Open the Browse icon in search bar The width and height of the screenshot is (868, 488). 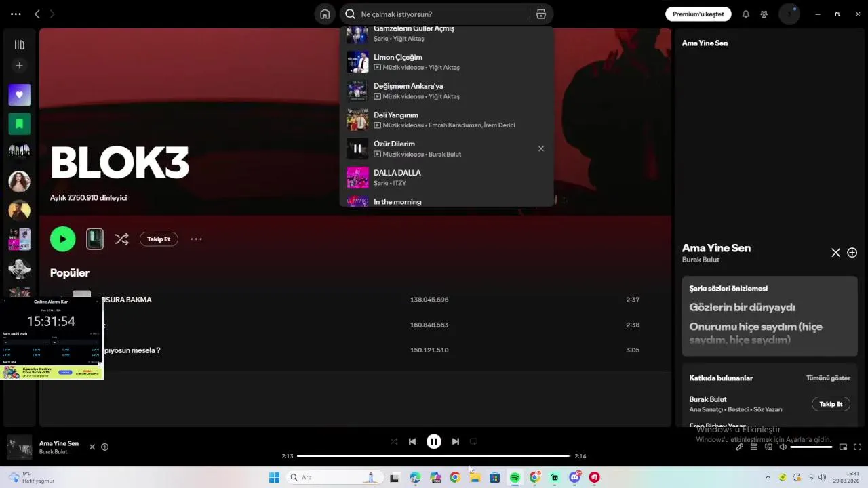pyautogui.click(x=540, y=14)
